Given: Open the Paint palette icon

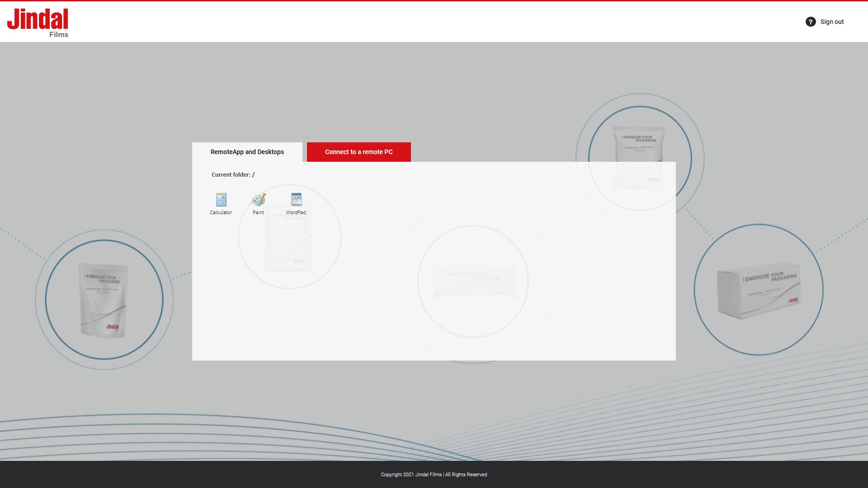Looking at the screenshot, I should pos(259,199).
